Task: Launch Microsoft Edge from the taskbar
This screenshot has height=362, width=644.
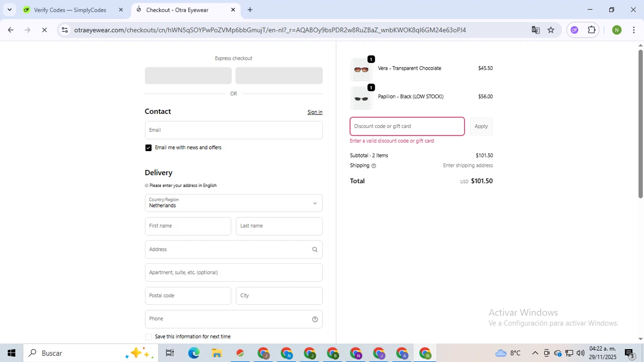Action: coord(194,353)
